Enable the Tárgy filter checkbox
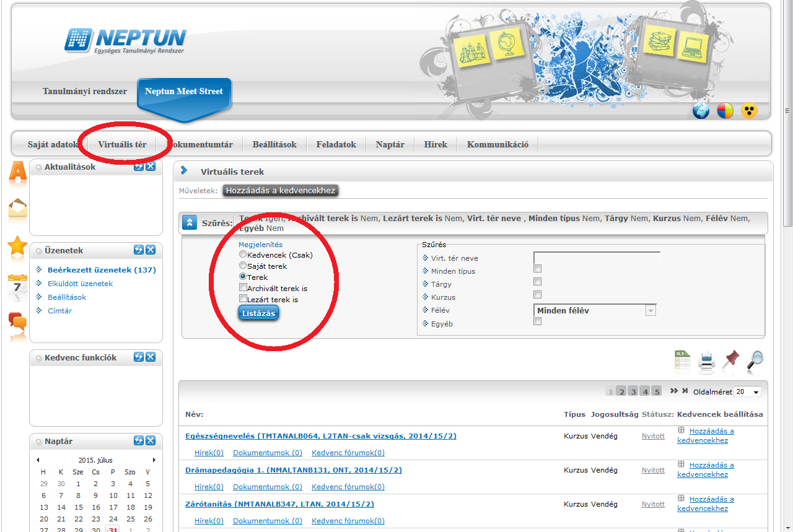 (537, 282)
